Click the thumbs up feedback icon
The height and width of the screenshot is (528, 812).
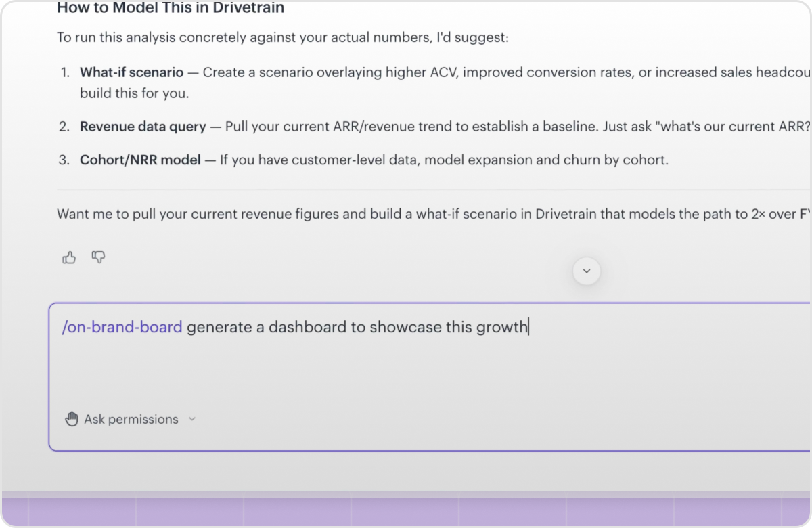pos(69,257)
